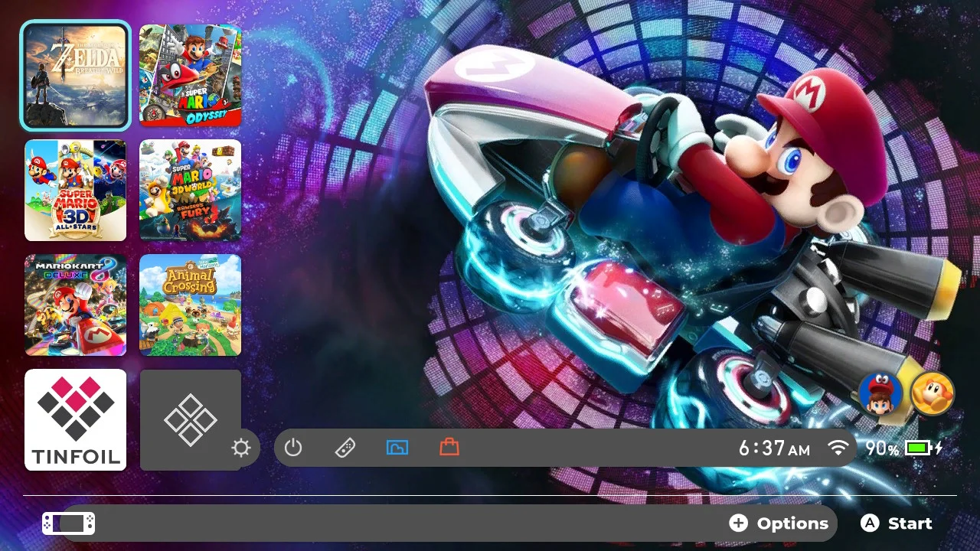The height and width of the screenshot is (551, 980).
Task: Select Super Mario 3D World Bowser's Fury
Action: (x=191, y=190)
